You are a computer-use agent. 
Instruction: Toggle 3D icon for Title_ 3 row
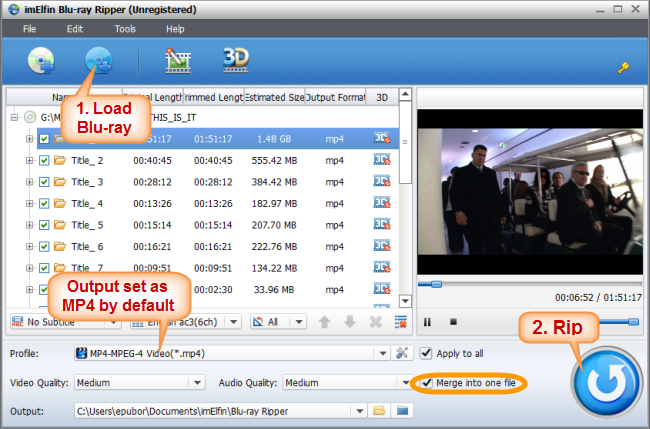(x=382, y=181)
